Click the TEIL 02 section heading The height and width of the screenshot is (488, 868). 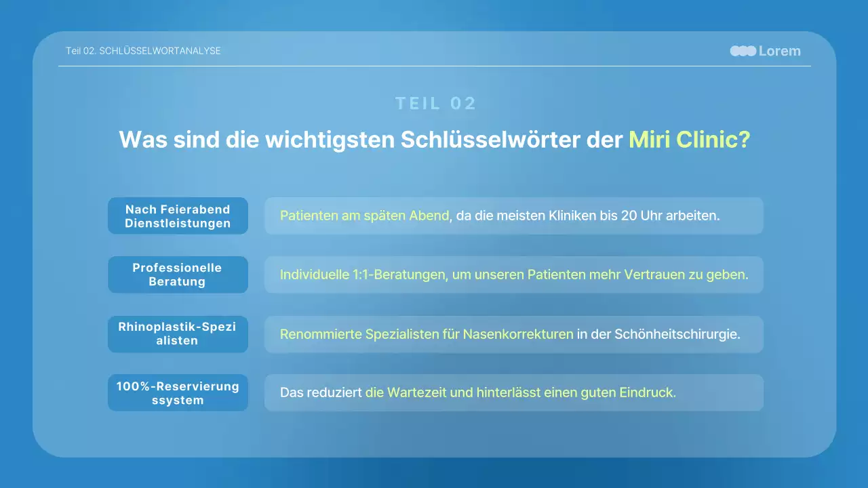point(436,103)
